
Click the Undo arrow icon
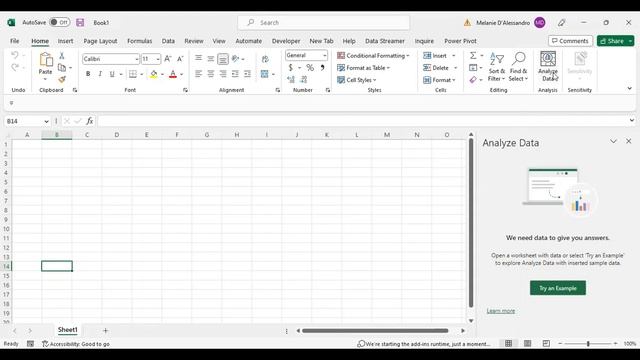15,55
